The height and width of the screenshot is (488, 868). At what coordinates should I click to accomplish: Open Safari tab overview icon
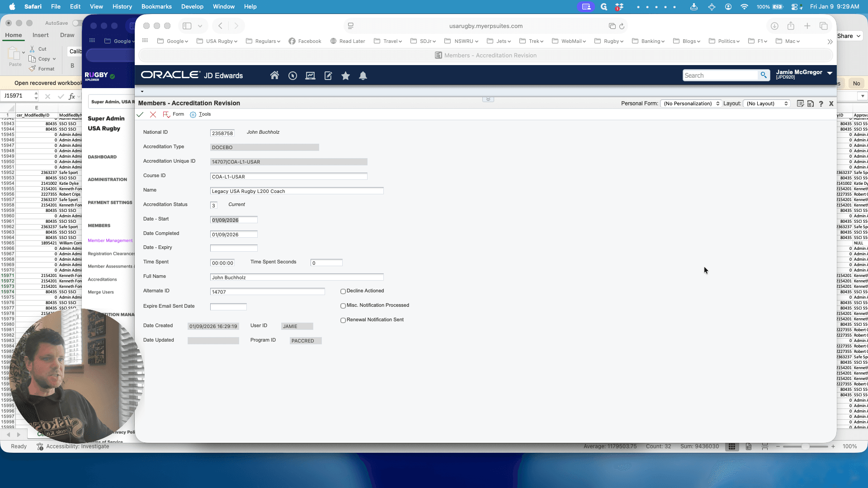pyautogui.click(x=823, y=26)
